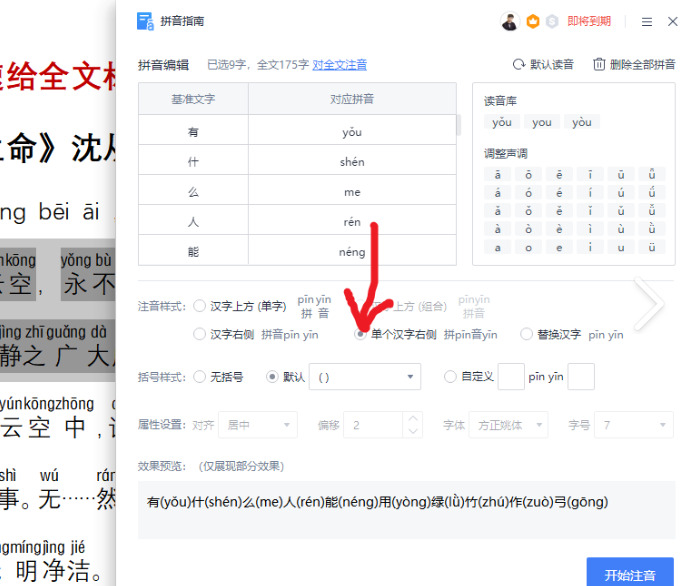Select 汉字上方 (单字) annotation style

pos(199,306)
